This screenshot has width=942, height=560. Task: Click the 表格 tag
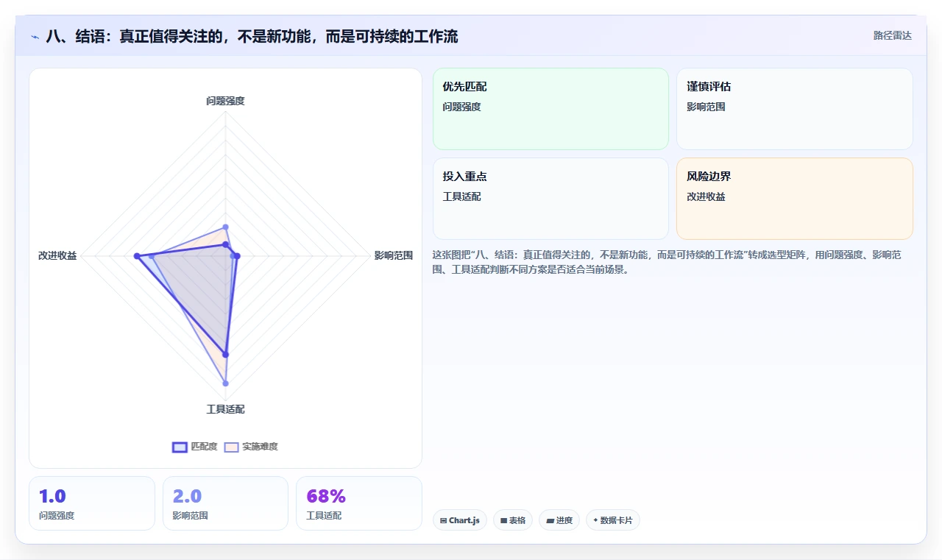513,520
